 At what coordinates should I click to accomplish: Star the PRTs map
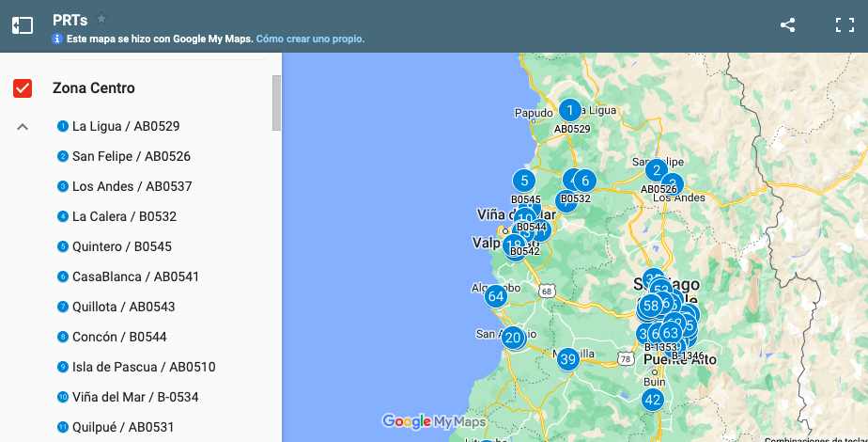point(101,20)
